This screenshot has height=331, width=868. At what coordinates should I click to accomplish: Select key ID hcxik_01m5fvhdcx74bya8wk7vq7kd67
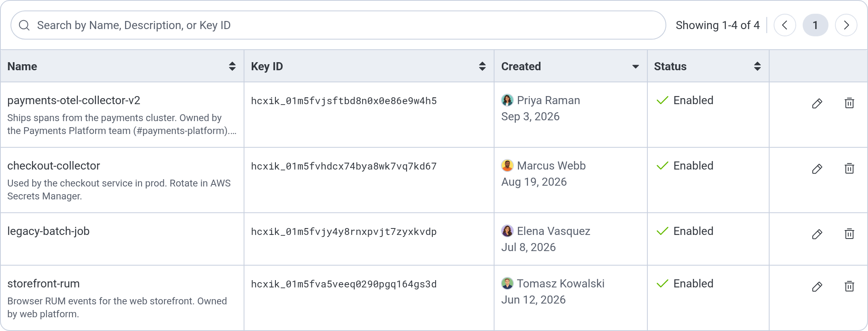344,166
